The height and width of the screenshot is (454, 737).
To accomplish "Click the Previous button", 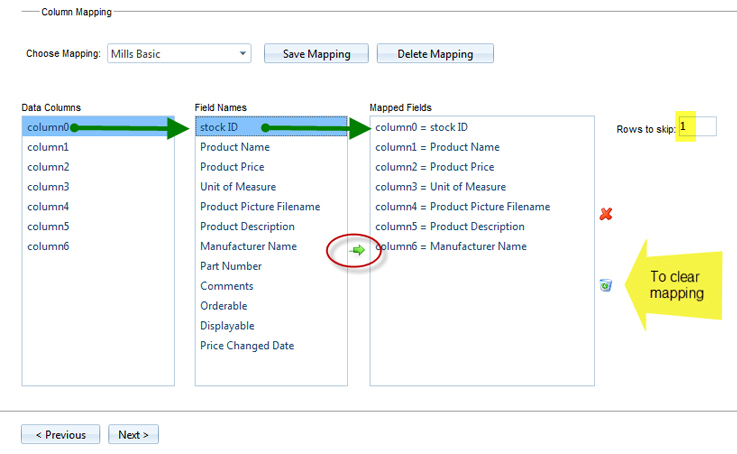I will (x=60, y=435).
